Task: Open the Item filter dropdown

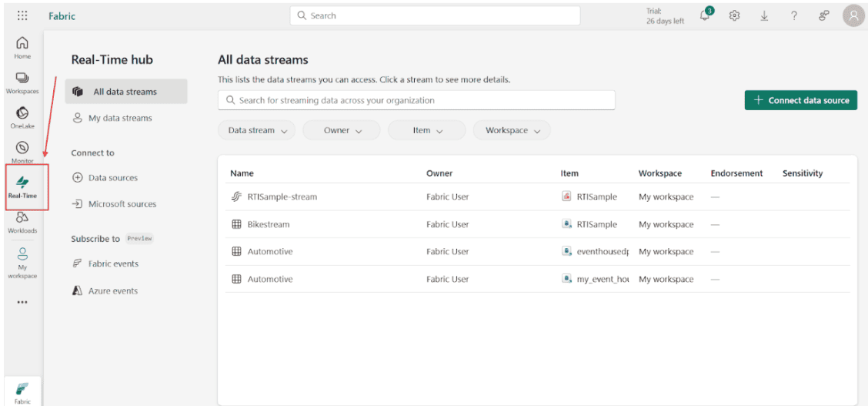Action: 427,130
